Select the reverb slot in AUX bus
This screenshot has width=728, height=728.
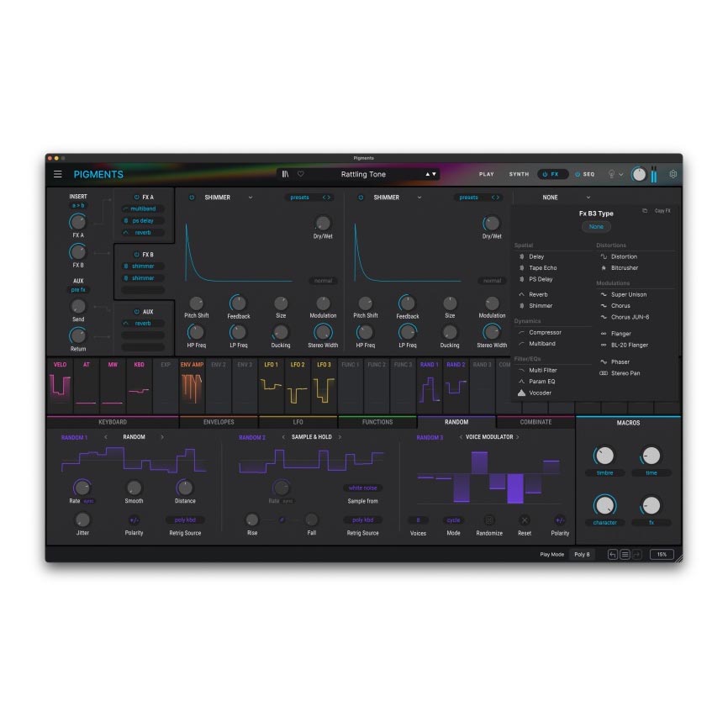(143, 324)
